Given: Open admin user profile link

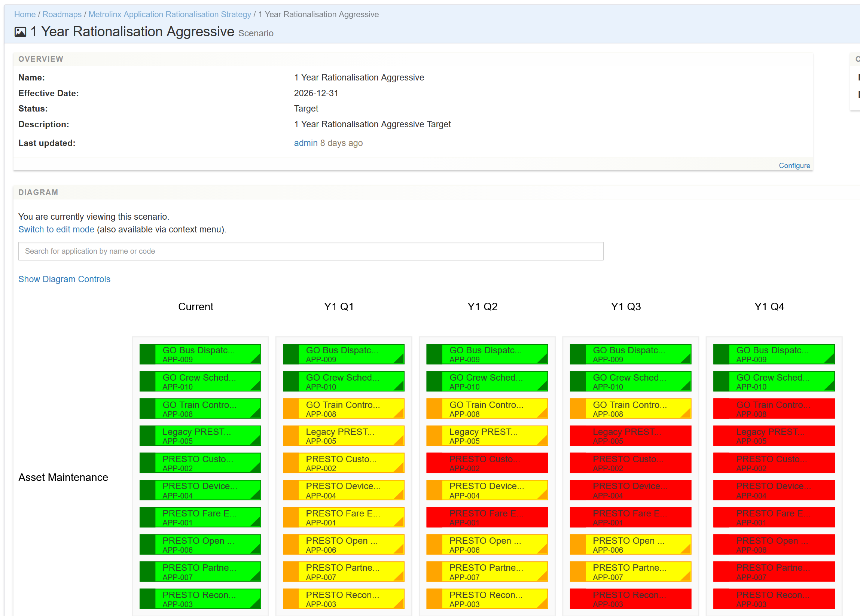Looking at the screenshot, I should 305,143.
